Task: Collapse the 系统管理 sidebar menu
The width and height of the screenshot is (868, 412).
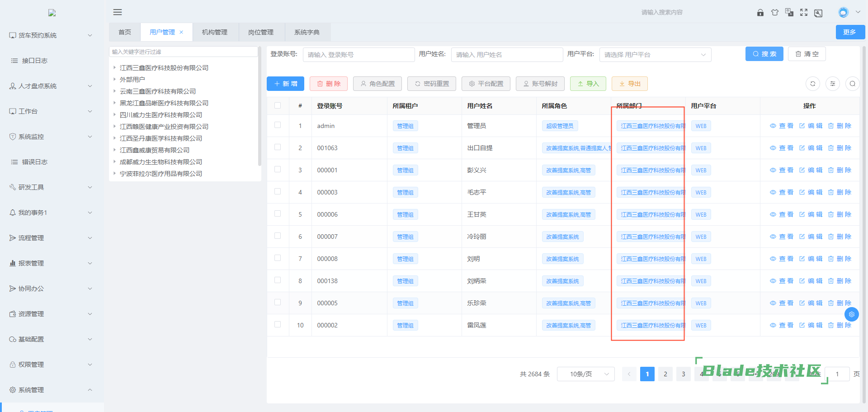Action: (x=52, y=390)
